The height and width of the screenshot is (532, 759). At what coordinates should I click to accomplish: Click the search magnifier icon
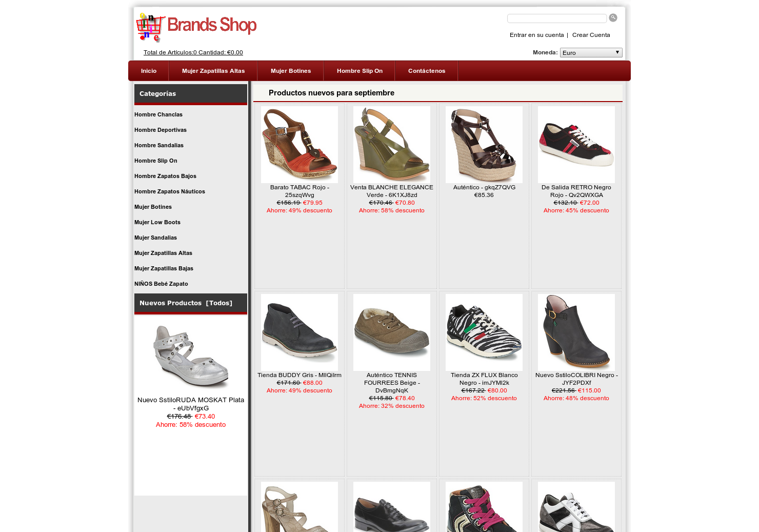click(613, 18)
